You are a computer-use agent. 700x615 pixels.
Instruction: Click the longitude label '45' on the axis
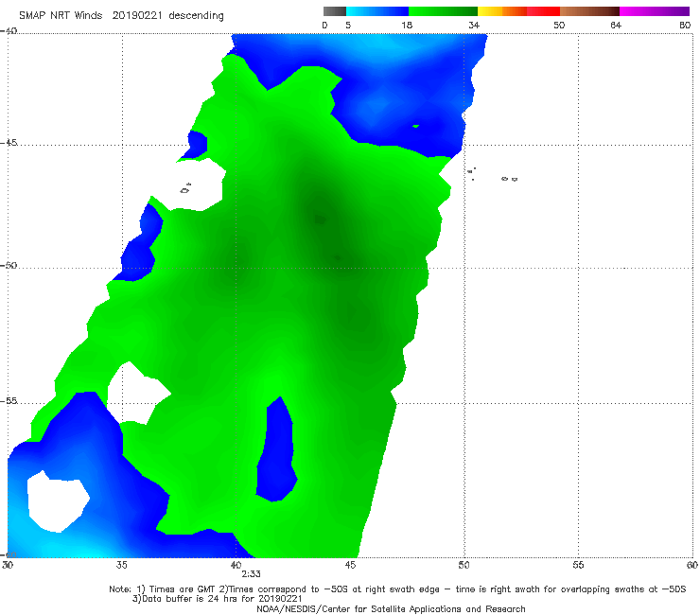click(350, 565)
